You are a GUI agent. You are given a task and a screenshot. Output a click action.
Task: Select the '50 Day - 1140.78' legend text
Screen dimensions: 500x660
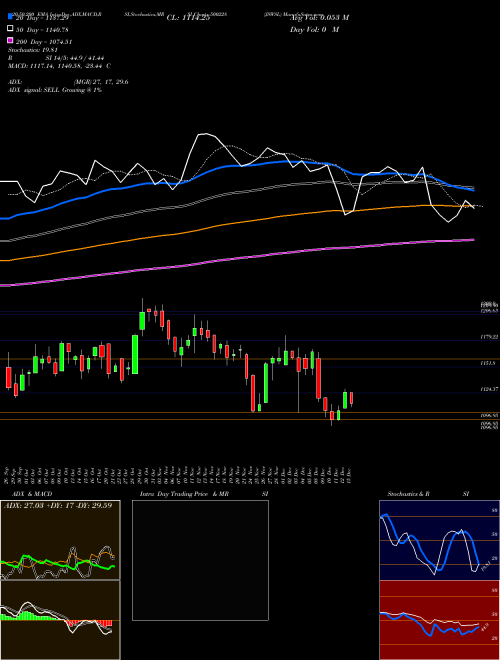pos(42,30)
